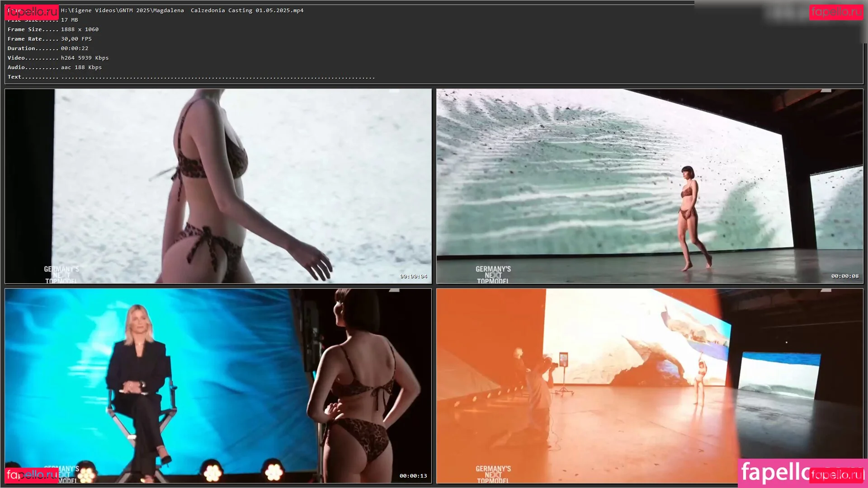868x488 pixels.
Task: Click the large fapello logo bottom-right
Action: [x=773, y=473]
